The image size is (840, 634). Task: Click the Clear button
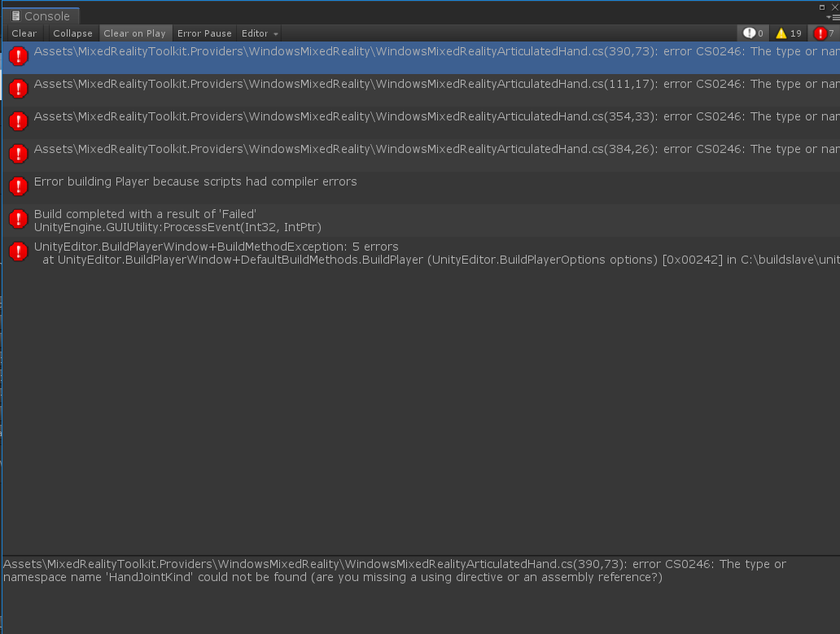(x=24, y=33)
